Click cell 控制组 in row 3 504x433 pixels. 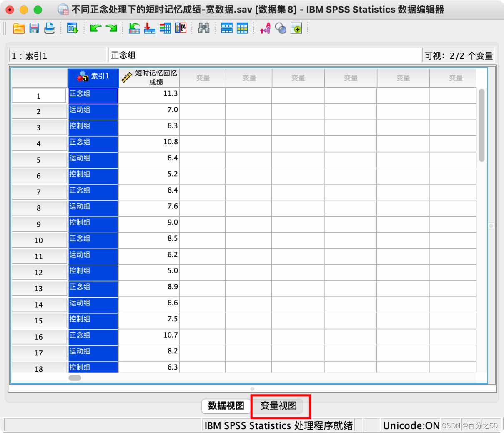click(x=93, y=127)
